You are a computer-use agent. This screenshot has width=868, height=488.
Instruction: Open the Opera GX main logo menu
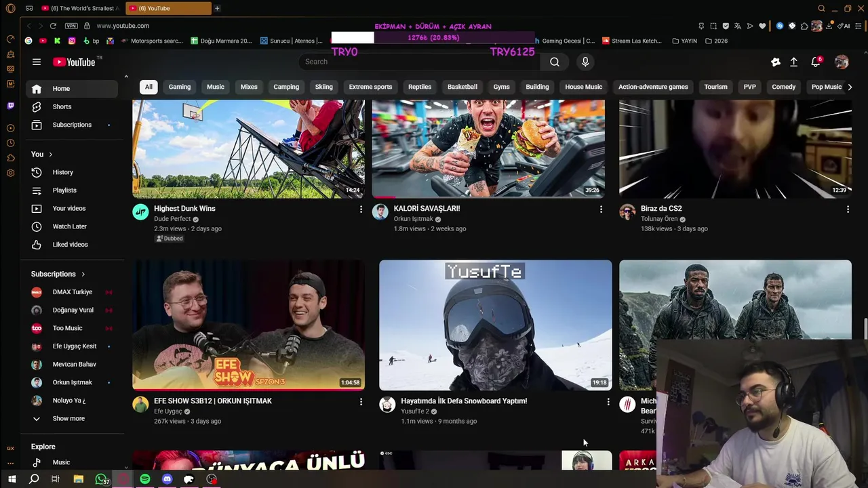(x=10, y=8)
